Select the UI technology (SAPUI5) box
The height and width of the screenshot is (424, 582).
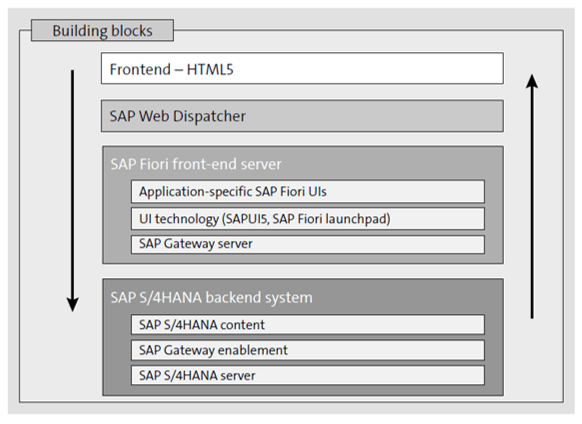tap(308, 219)
